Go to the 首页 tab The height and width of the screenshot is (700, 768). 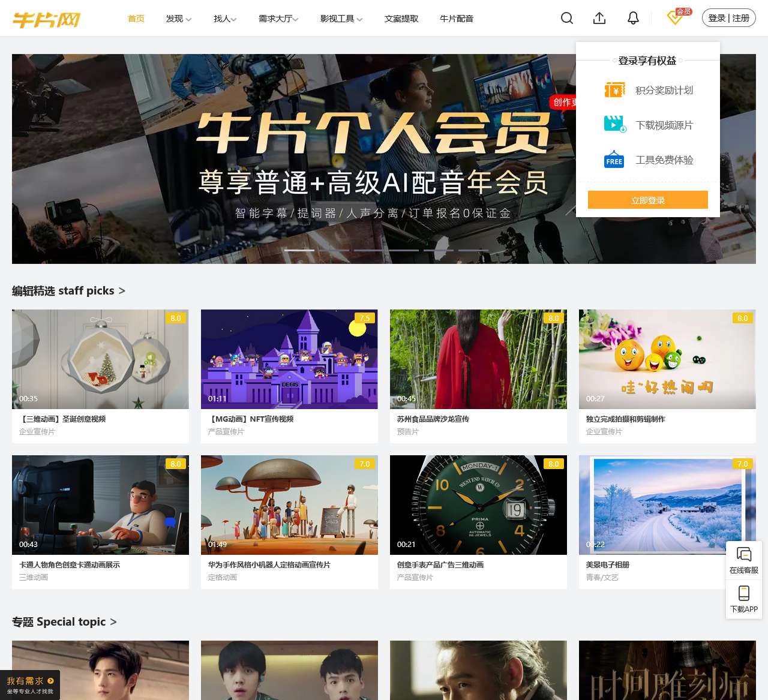pos(136,19)
